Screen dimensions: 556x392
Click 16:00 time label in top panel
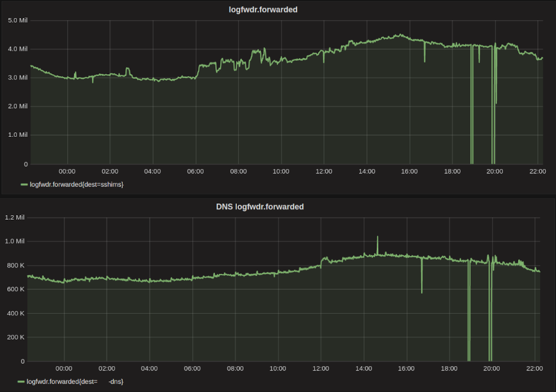click(409, 171)
